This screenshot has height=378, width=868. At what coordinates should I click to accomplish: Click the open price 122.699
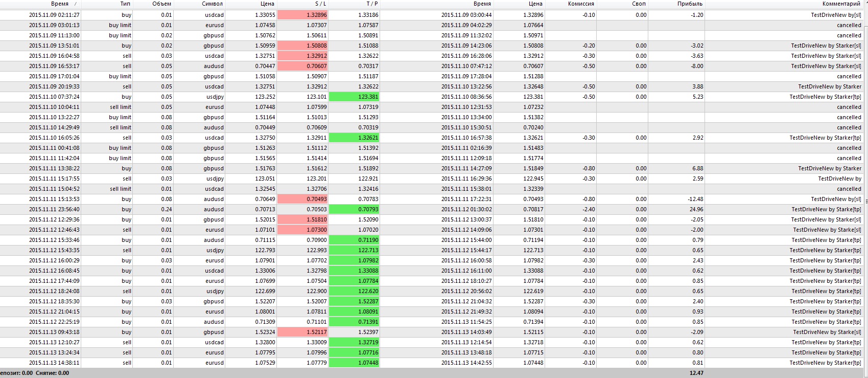point(265,291)
